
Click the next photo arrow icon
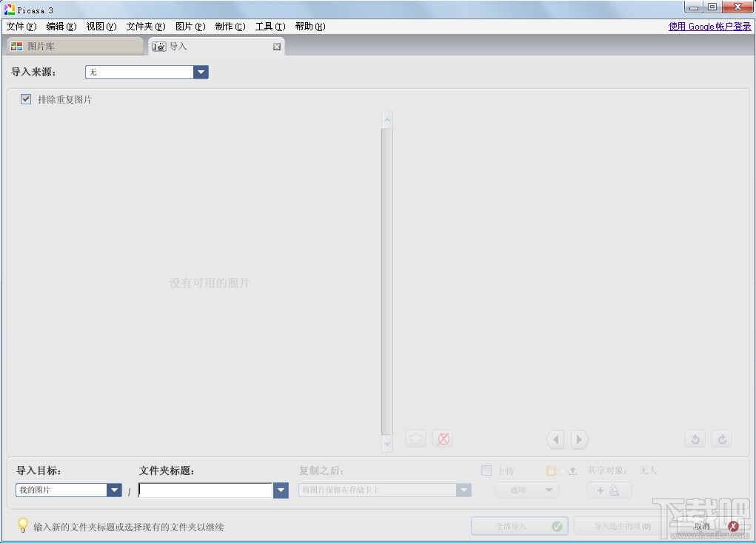pos(580,439)
